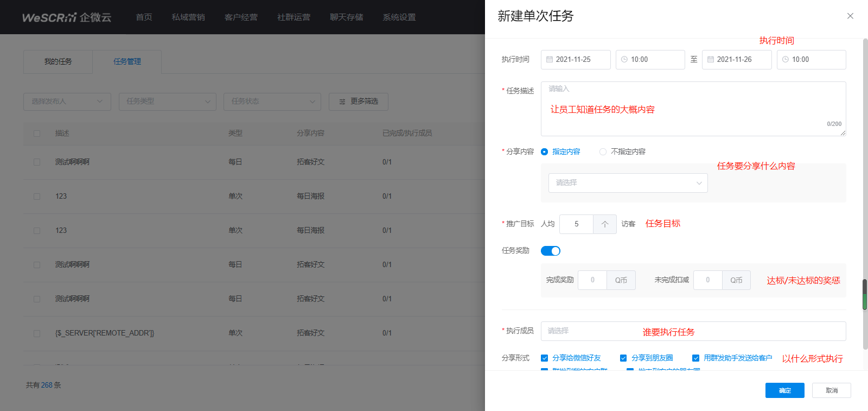Image resolution: width=868 pixels, height=411 pixels.
Task: Click the WeSCRM 企微云 logo
Action: (x=67, y=17)
